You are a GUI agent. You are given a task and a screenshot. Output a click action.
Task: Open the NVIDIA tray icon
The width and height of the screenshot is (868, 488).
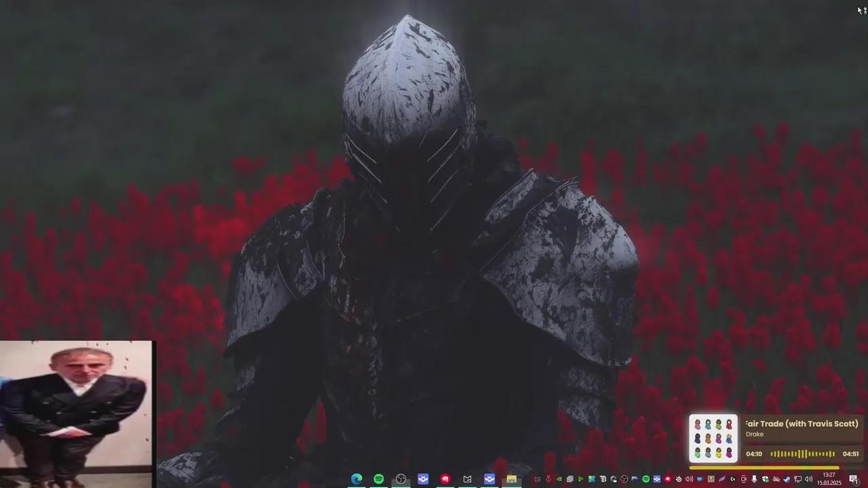[559, 479]
